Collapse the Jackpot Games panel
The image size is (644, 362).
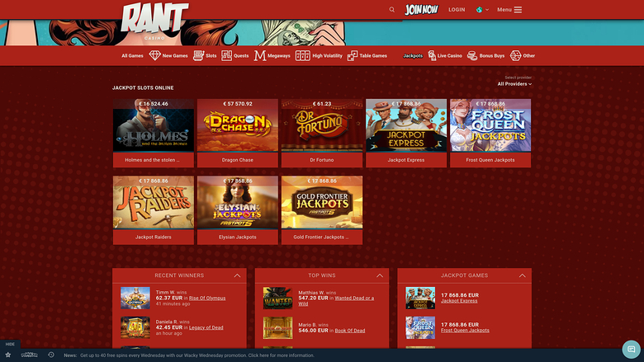(x=522, y=275)
